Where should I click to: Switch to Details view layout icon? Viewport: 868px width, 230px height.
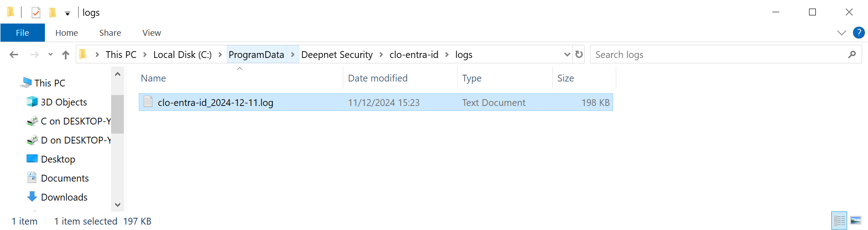click(x=839, y=220)
